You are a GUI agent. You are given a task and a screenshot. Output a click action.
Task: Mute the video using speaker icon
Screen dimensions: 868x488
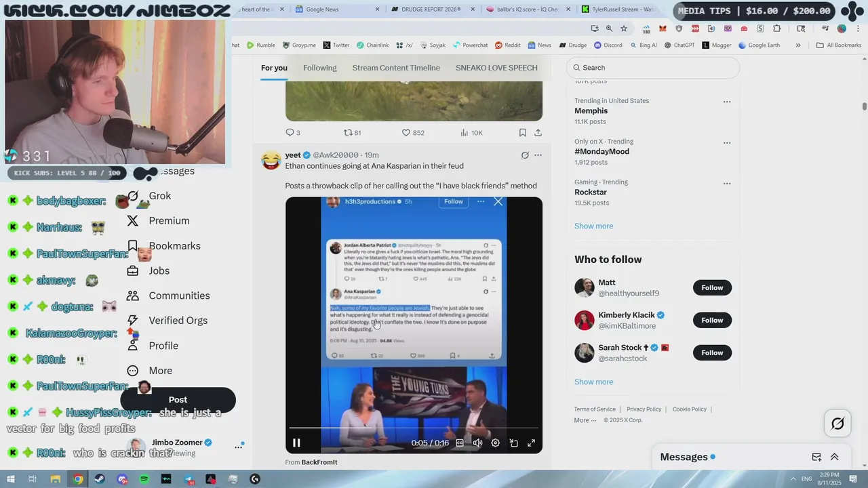477,443
